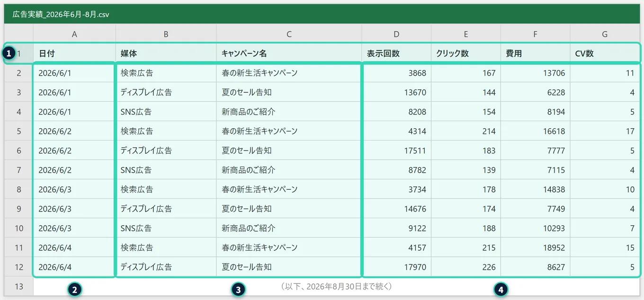Select row number 9
This screenshot has height=300, width=644.
19,209
